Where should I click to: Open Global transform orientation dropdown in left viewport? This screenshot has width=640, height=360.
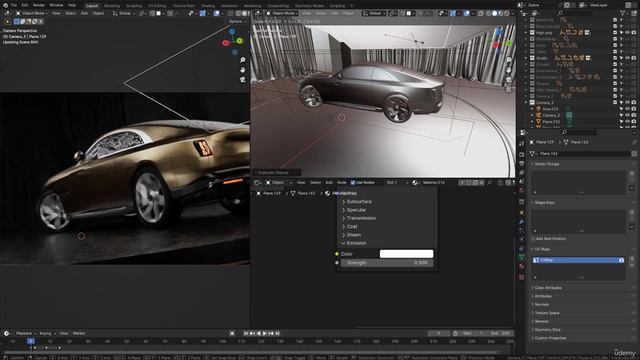tap(124, 13)
